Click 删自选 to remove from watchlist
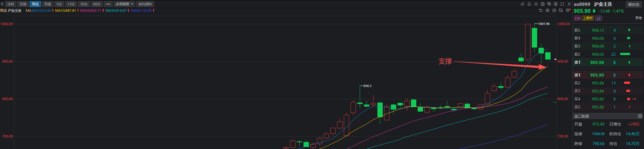This screenshot has height=149, width=644. coord(634,4)
